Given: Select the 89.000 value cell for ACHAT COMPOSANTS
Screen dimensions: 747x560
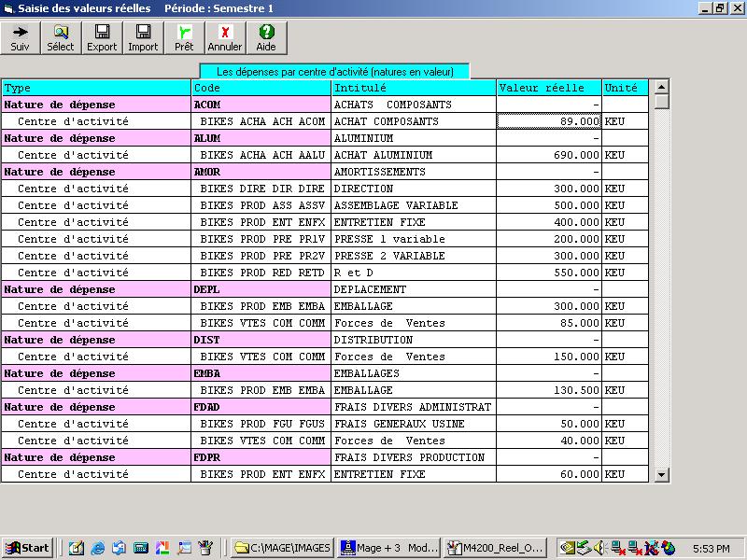Looking at the screenshot, I should (x=549, y=121).
